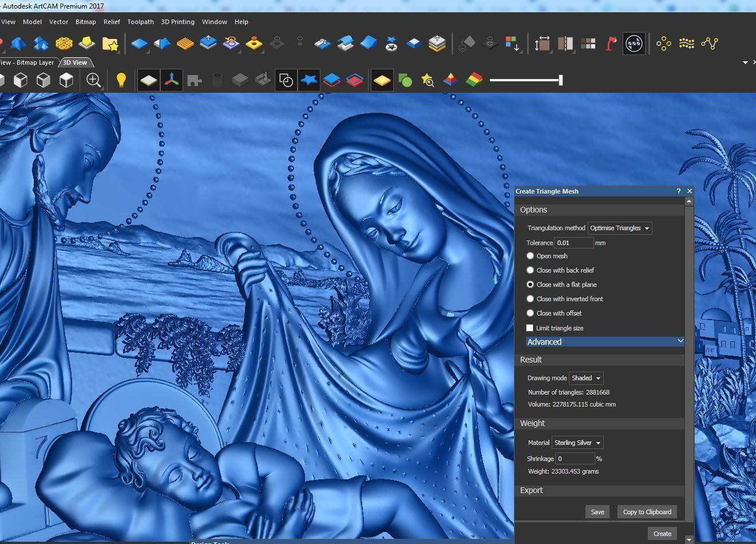Open the Toolpath menu

click(140, 22)
